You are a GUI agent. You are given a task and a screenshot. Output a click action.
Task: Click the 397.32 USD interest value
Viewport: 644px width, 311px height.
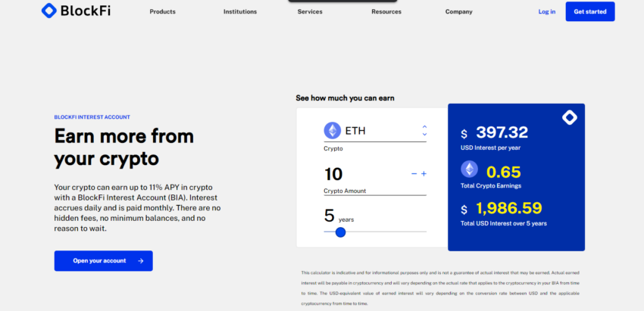click(502, 132)
